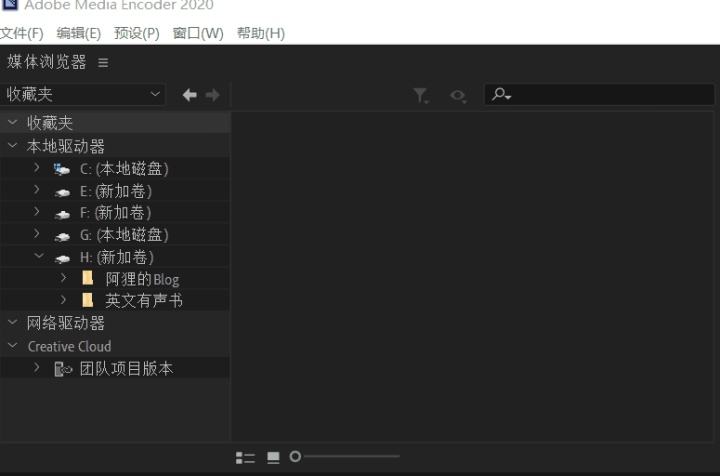
Task: Select the 团队项目版本 label
Action: point(126,369)
